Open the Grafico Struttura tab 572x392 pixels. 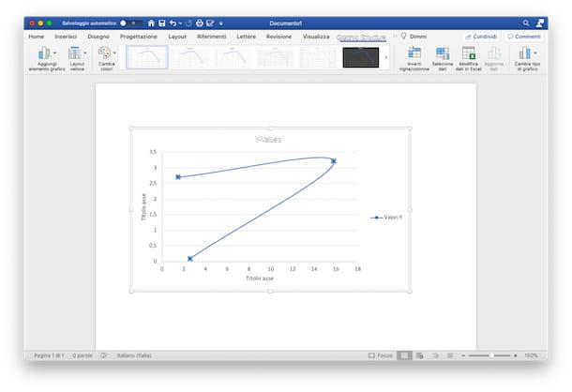(361, 38)
